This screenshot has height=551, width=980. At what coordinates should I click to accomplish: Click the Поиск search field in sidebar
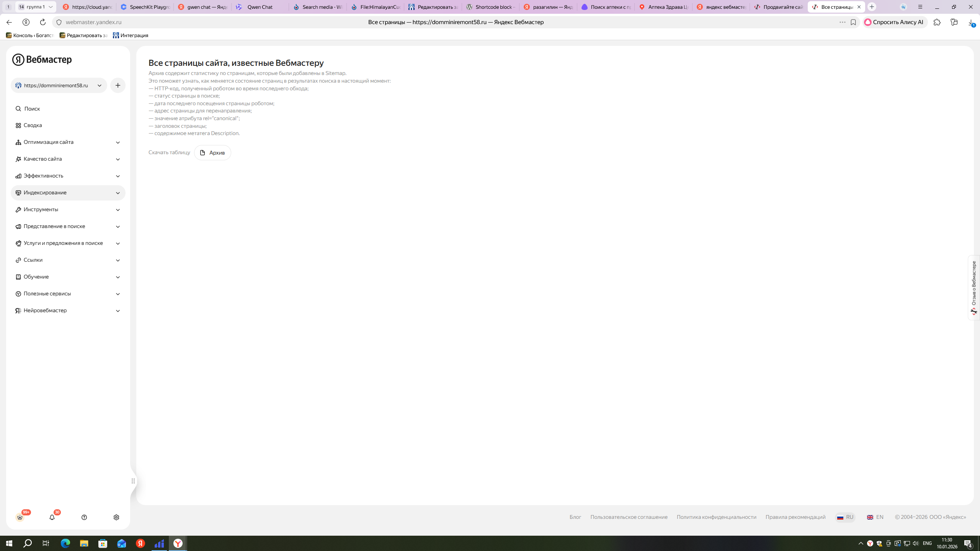(32, 109)
